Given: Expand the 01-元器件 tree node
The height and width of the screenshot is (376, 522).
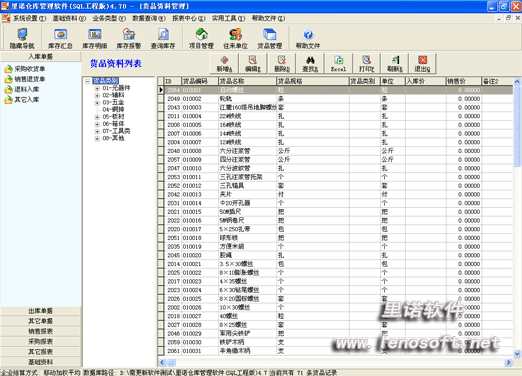Looking at the screenshot, I should tap(97, 88).
